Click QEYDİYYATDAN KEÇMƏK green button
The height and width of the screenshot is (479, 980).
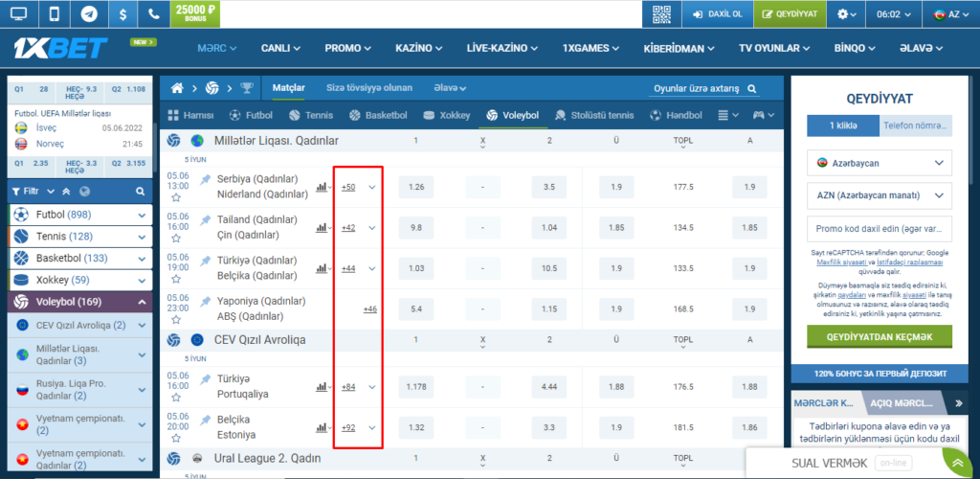tap(880, 336)
